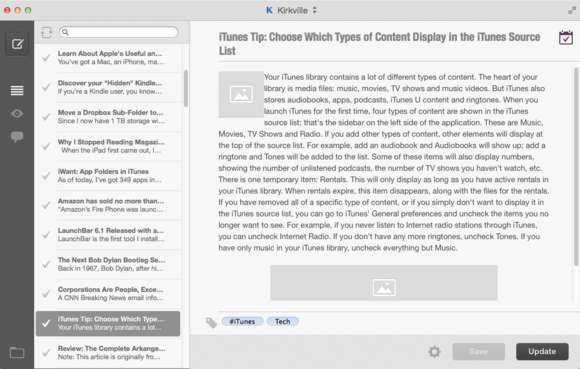Open the settings gear icon near Save
Viewport: 580px width, 369px height.
pyautogui.click(x=434, y=352)
